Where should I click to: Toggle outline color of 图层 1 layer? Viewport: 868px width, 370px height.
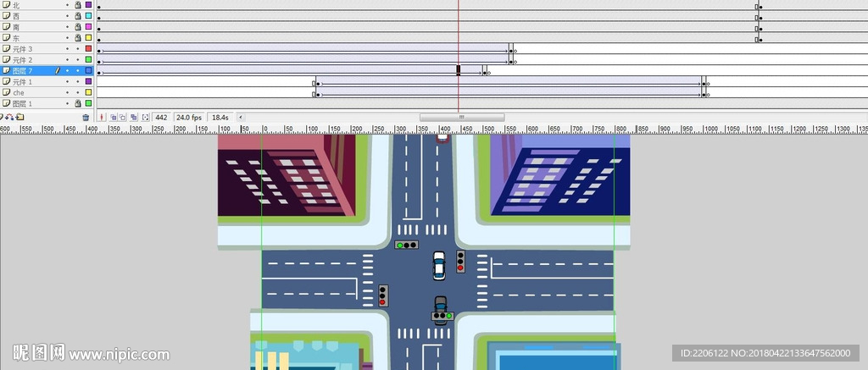pos(88,103)
